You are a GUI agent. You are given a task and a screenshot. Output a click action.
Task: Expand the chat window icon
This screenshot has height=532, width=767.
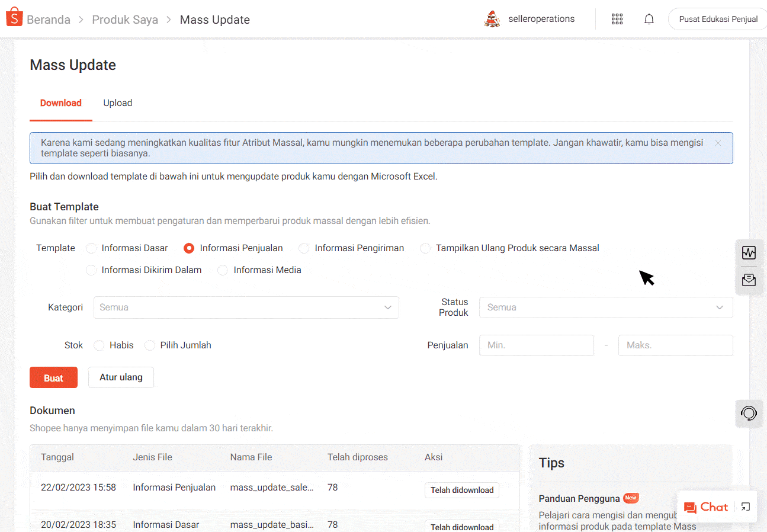point(746,507)
